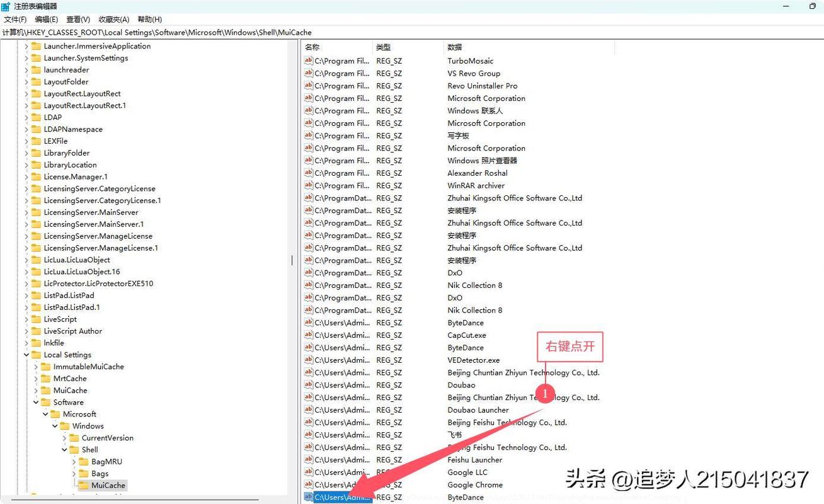The width and height of the screenshot is (824, 504).
Task: Open the 文件(F) menu
Action: (15, 20)
